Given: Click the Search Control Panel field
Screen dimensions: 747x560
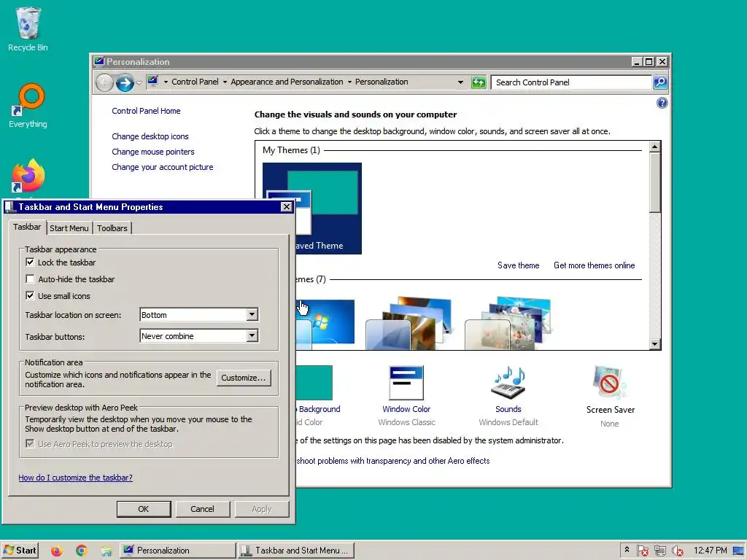Looking at the screenshot, I should 571,82.
